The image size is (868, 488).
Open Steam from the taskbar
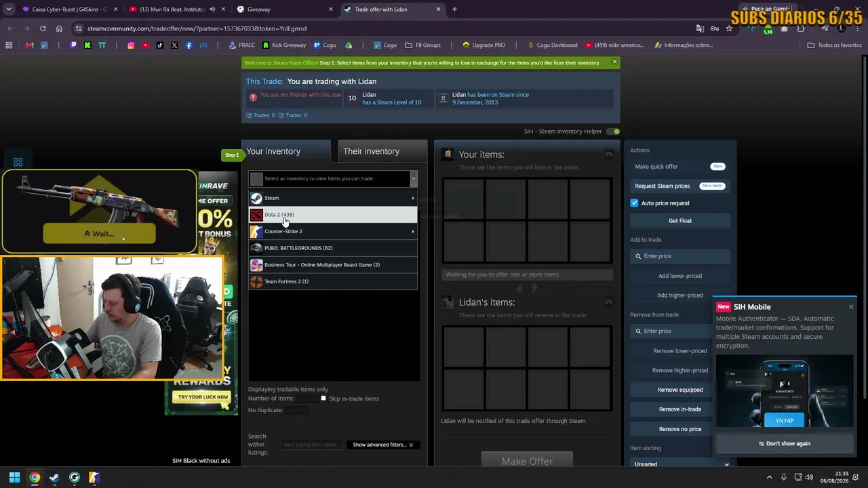click(54, 477)
